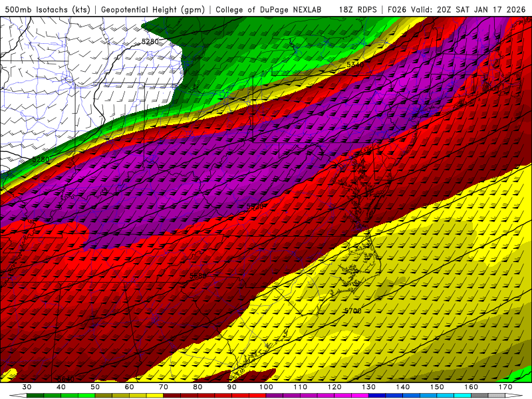The height and width of the screenshot is (399, 532).
Task: Click the '500mb Isotachs (kts)' title text
Action: [47, 9]
